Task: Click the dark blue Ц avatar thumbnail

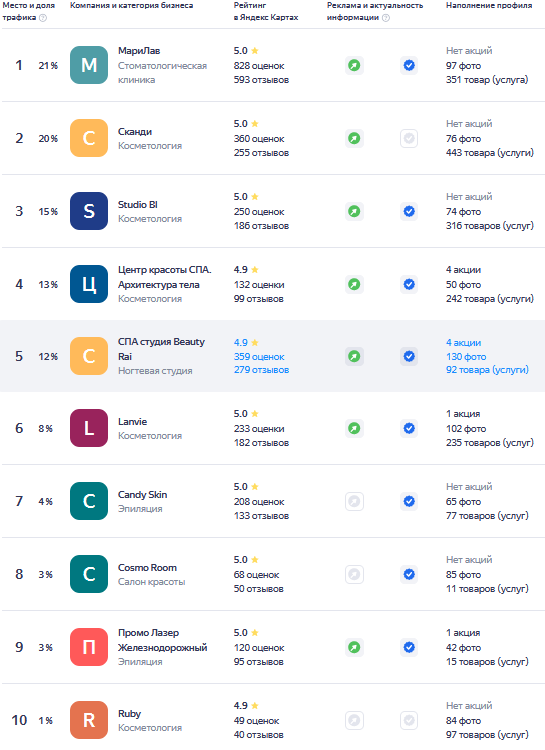Action: click(89, 284)
